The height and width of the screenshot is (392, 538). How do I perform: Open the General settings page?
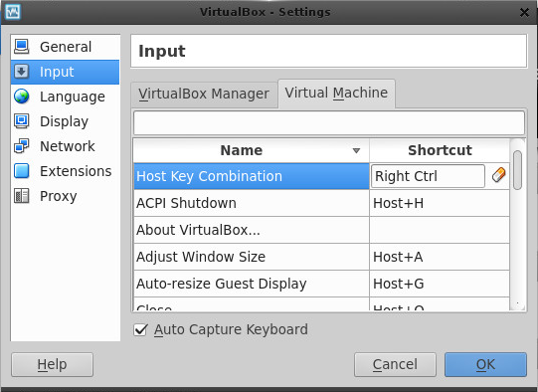tap(66, 47)
